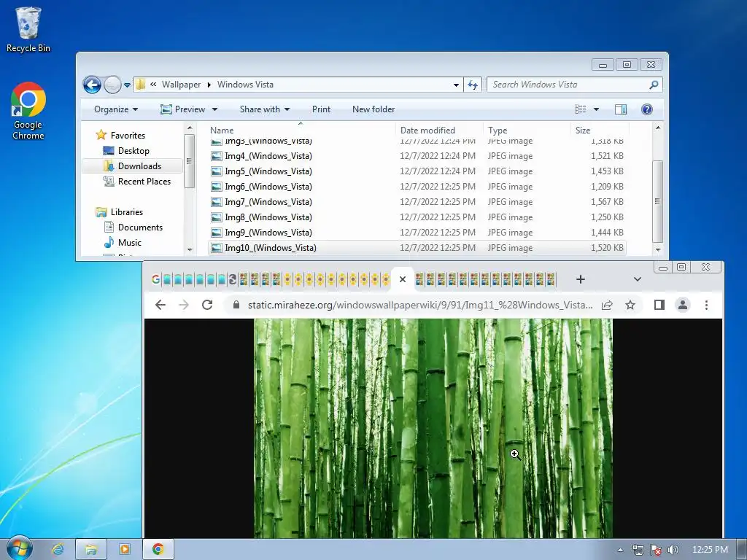Go back in Chrome
The width and height of the screenshot is (747, 560).
pyautogui.click(x=160, y=305)
